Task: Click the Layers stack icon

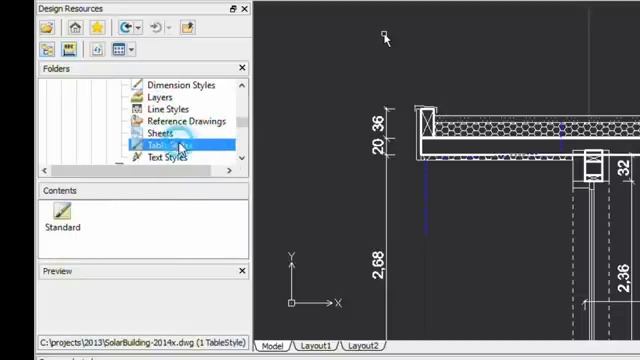Action: 137,97
